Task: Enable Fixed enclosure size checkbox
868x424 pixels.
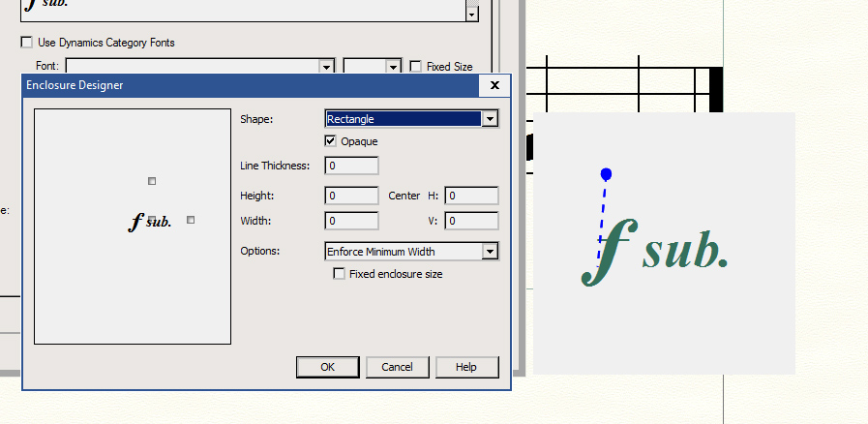Action: pyautogui.click(x=340, y=274)
